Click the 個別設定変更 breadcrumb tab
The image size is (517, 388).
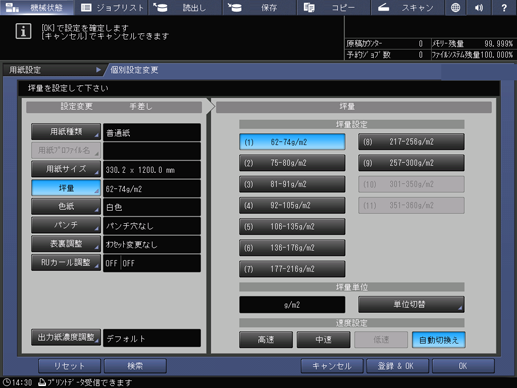click(134, 70)
